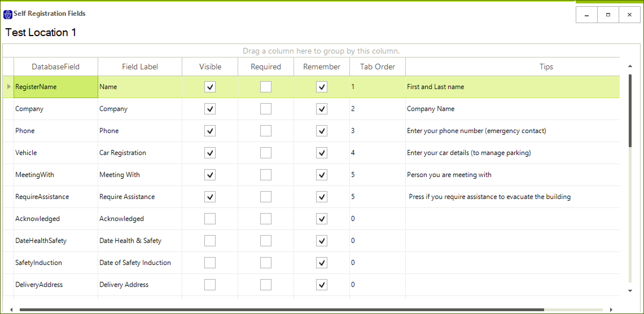Enable Required checkbox for RegisterName
This screenshot has height=314, width=644.
pyautogui.click(x=266, y=87)
